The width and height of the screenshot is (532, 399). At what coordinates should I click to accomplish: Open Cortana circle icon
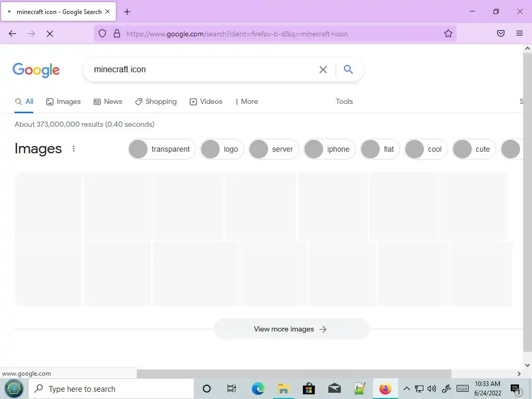pos(206,389)
